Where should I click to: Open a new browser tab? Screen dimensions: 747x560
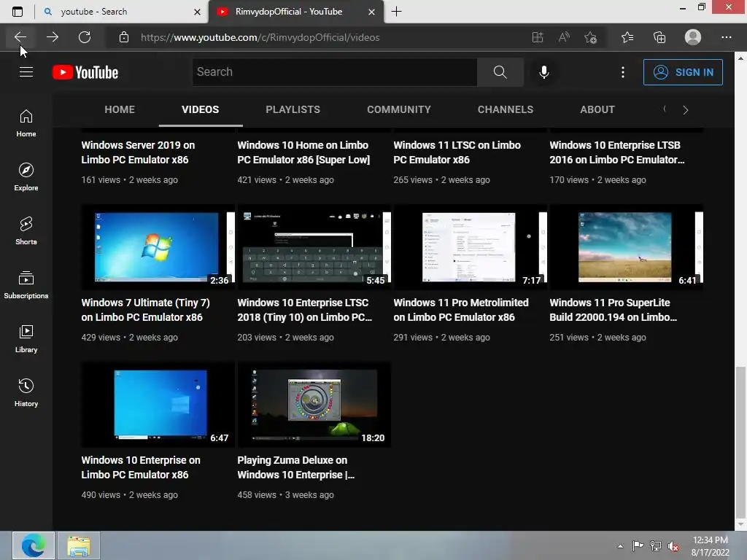[x=396, y=12]
